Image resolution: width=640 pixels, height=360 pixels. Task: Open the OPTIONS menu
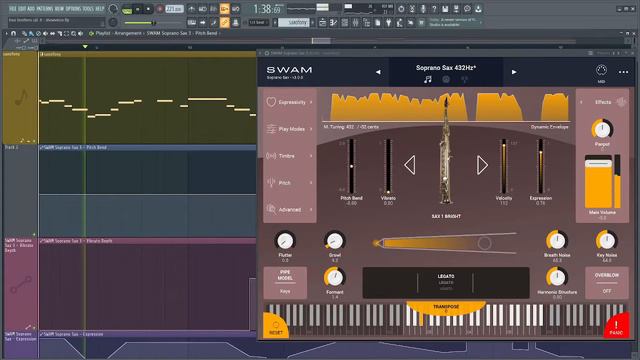tap(73, 9)
